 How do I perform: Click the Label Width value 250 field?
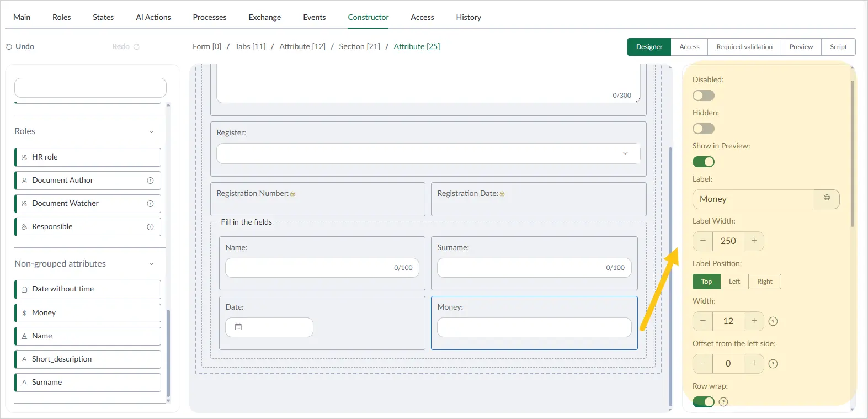coord(728,241)
